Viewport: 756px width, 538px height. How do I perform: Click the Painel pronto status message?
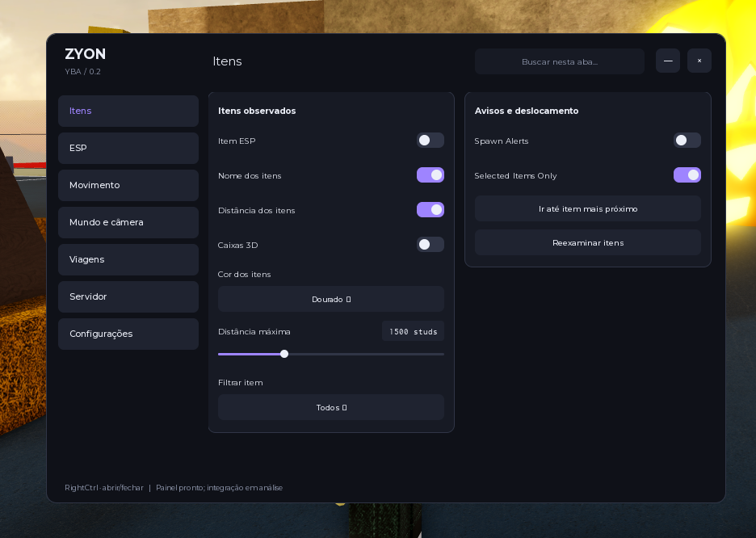(x=220, y=488)
